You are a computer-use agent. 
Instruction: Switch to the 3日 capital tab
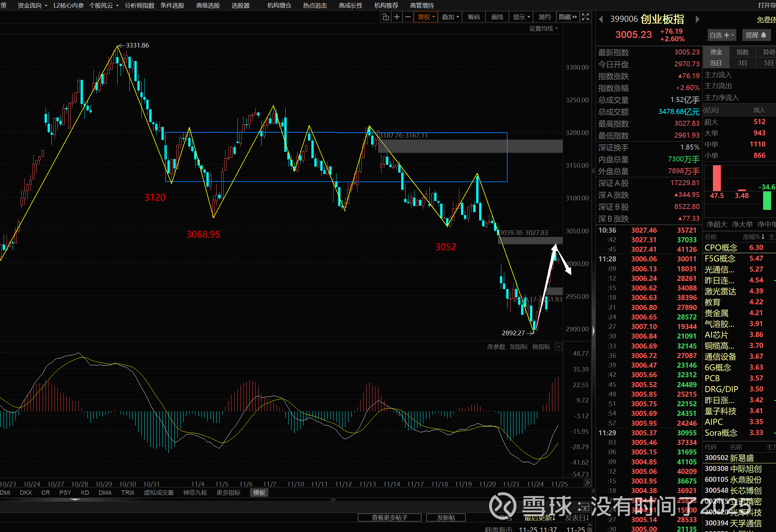pyautogui.click(x=742, y=63)
